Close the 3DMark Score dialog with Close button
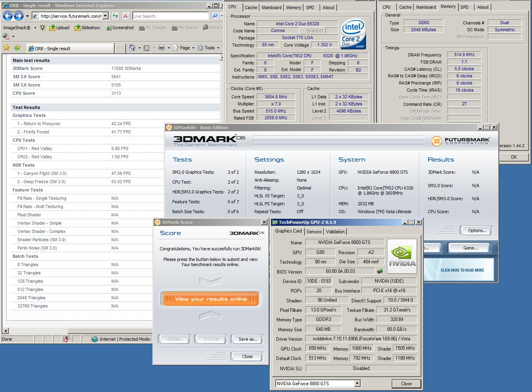 (x=247, y=356)
